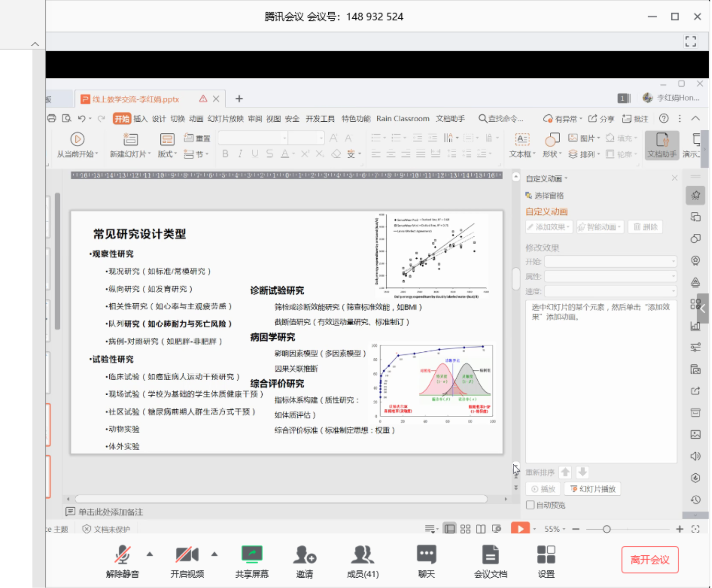Image resolution: width=712 pixels, height=588 pixels.
Task: Expand audio options arrow beside microphone
Action: coord(150,554)
